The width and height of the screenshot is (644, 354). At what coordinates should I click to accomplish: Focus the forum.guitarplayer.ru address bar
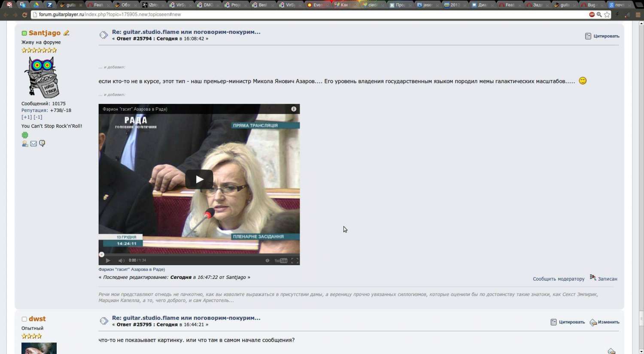(x=309, y=15)
